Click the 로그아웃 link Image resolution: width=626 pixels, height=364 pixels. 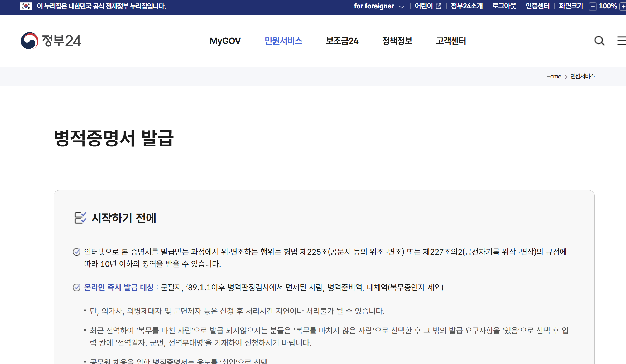click(504, 6)
